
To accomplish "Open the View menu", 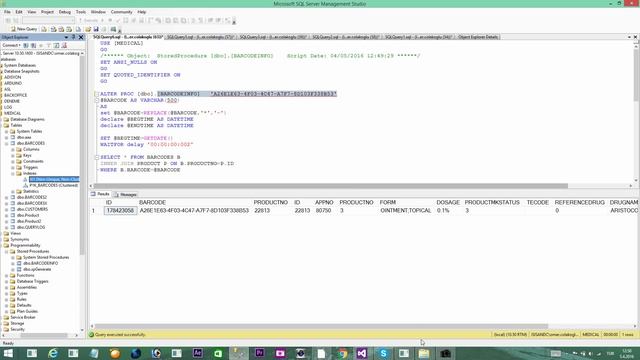I will click(31, 12).
